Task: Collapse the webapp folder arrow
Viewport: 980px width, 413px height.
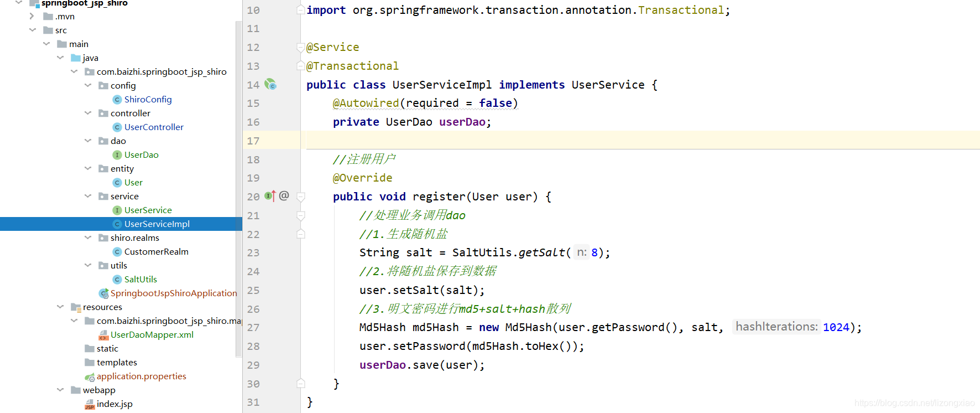Action: (60, 390)
